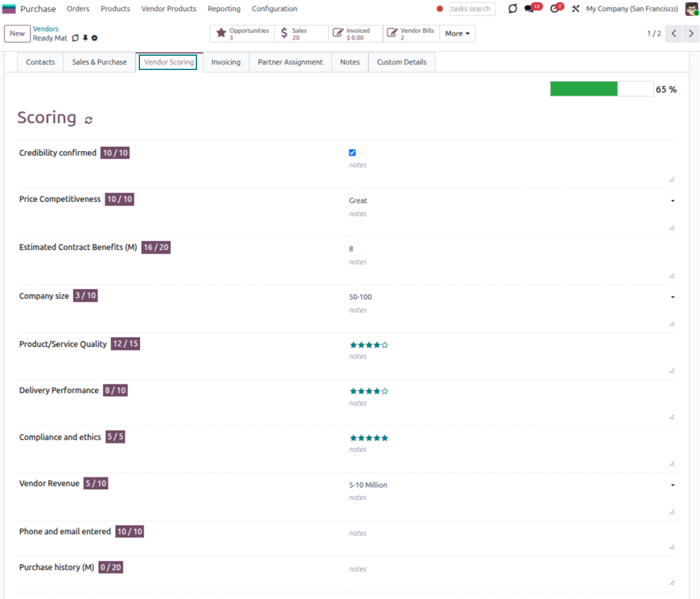Click the New button
Viewport: 700px width, 599px height.
(17, 33)
